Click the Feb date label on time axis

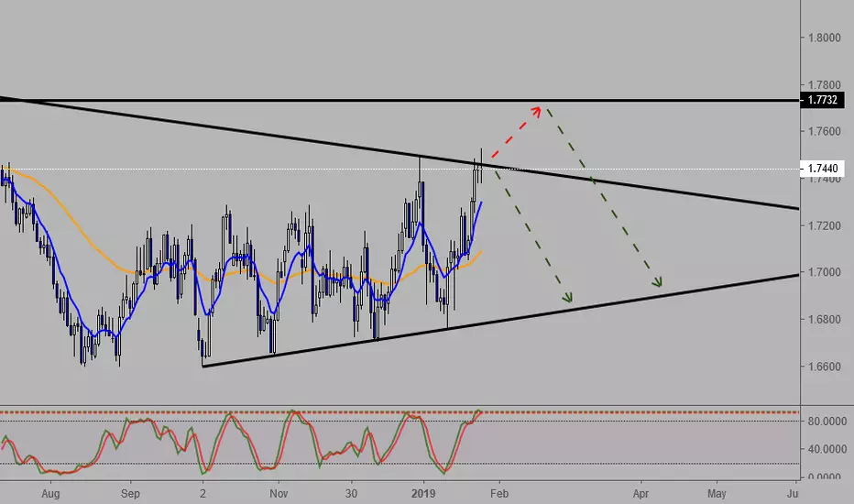pyautogui.click(x=498, y=494)
